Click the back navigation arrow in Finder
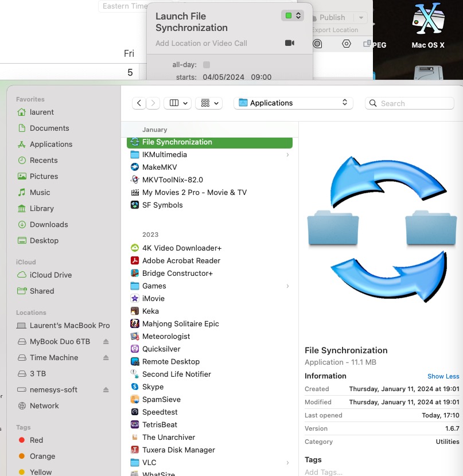The image size is (463, 476). (x=139, y=103)
